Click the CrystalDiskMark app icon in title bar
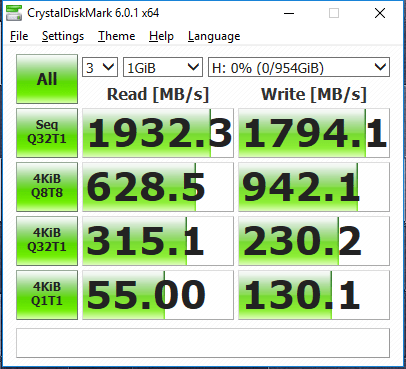The image size is (406, 369). pos(14,13)
